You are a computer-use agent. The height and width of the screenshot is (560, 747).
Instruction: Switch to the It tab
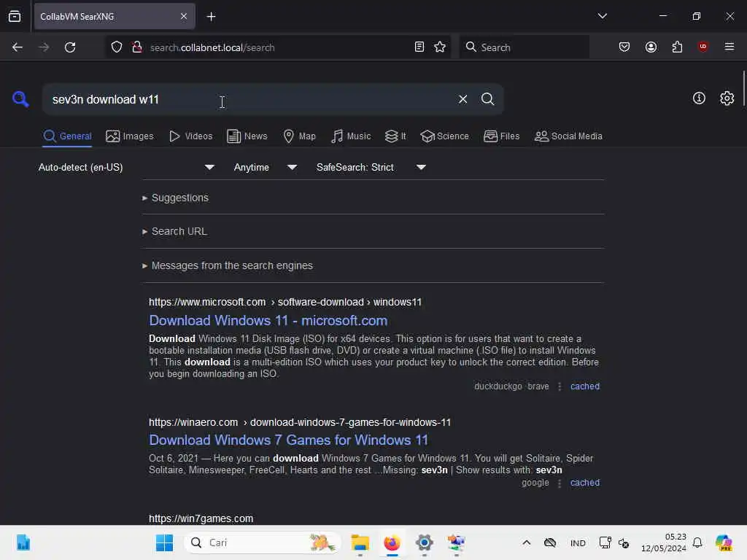(395, 136)
